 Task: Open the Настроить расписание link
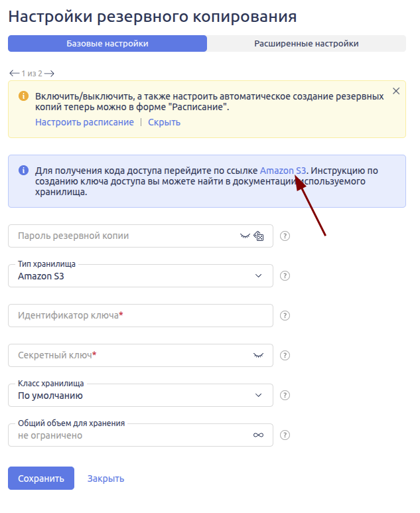[x=84, y=122]
